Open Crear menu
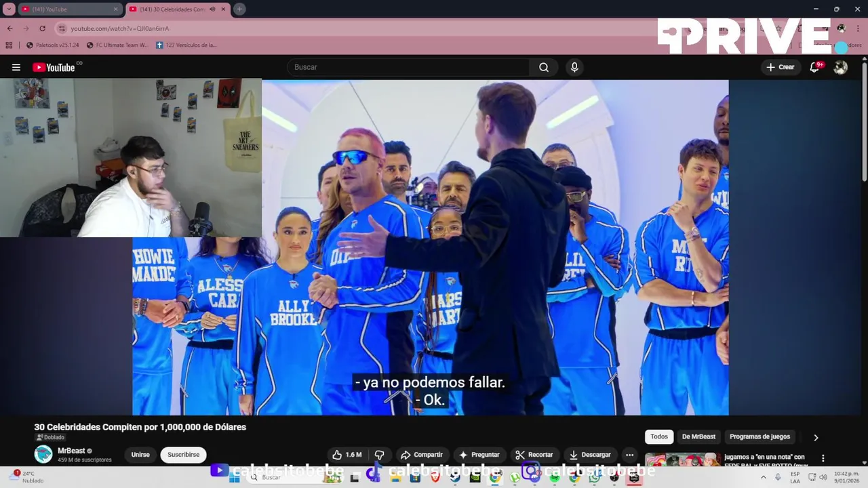Viewport: 868px width, 488px height. point(781,67)
